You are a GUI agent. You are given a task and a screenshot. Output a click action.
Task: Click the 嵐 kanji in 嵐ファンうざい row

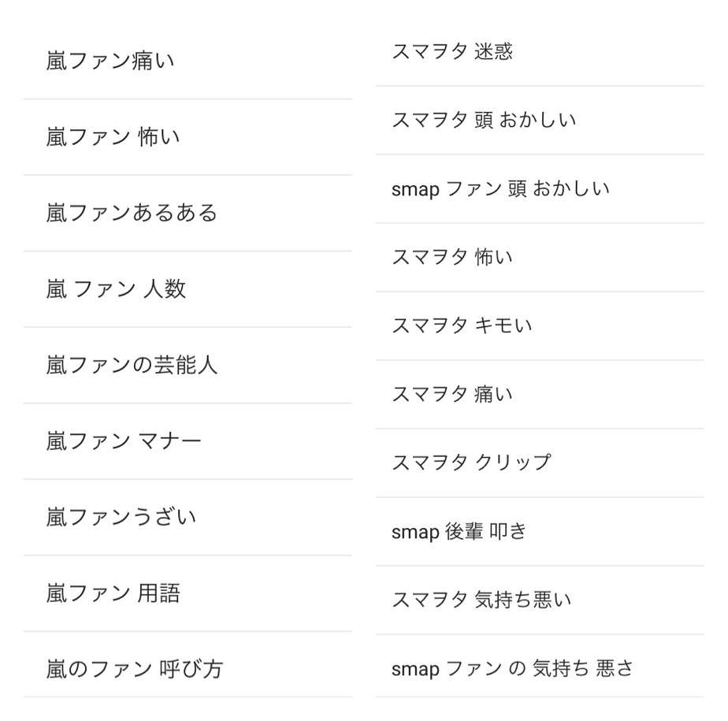pyautogui.click(x=57, y=517)
